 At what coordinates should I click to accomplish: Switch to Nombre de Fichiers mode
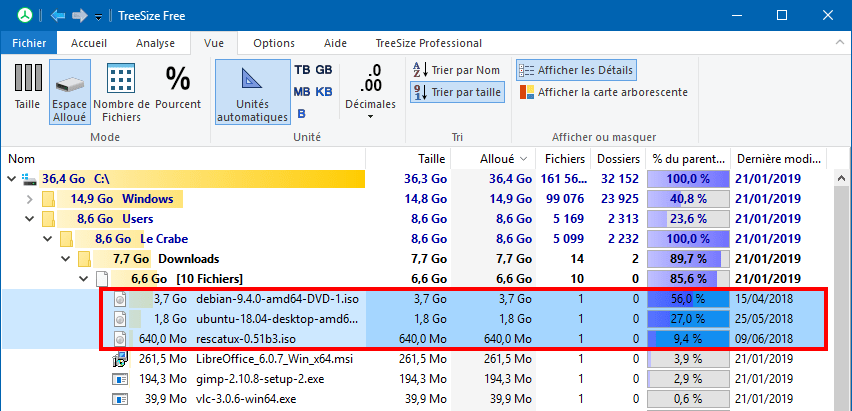click(122, 91)
